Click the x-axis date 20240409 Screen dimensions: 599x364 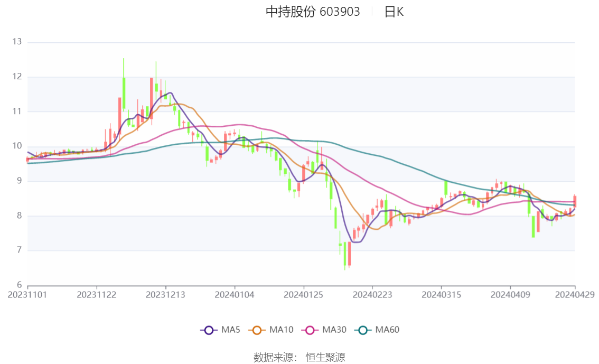coord(510,295)
